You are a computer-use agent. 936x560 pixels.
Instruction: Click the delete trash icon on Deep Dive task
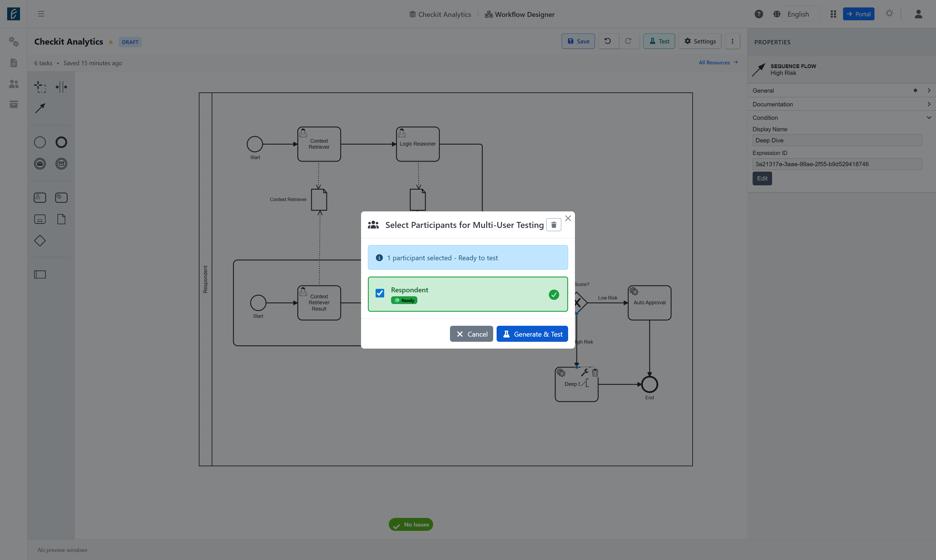coord(595,373)
